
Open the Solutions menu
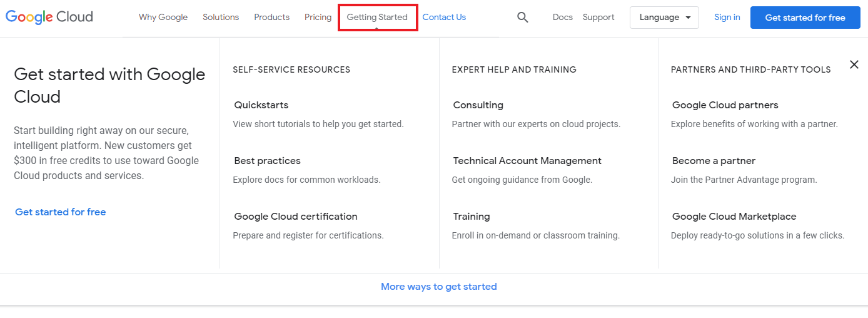pos(221,18)
